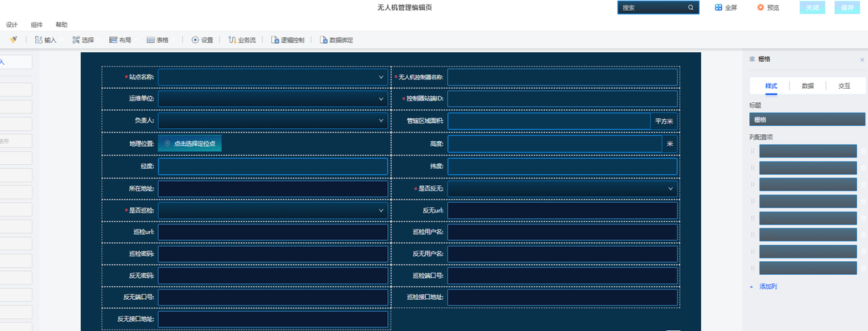The image size is (868, 331).
Task: Click the 反无接口地址 input field
Action: pos(273,319)
